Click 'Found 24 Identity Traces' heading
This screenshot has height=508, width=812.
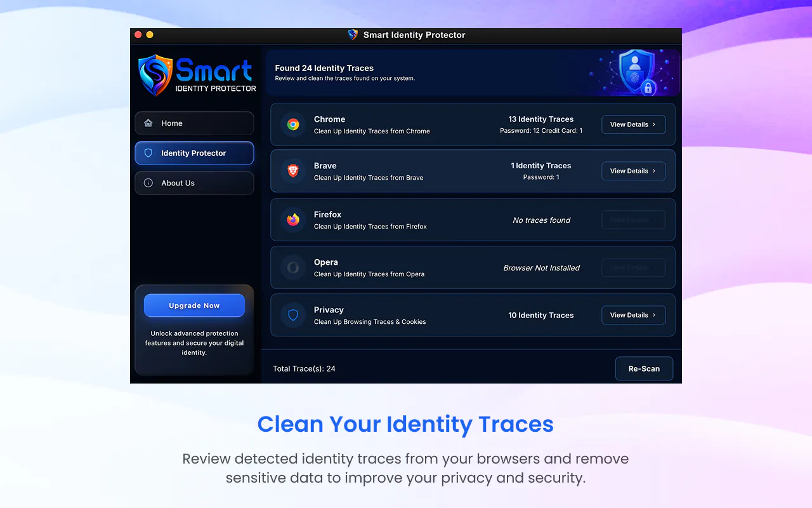tap(324, 68)
